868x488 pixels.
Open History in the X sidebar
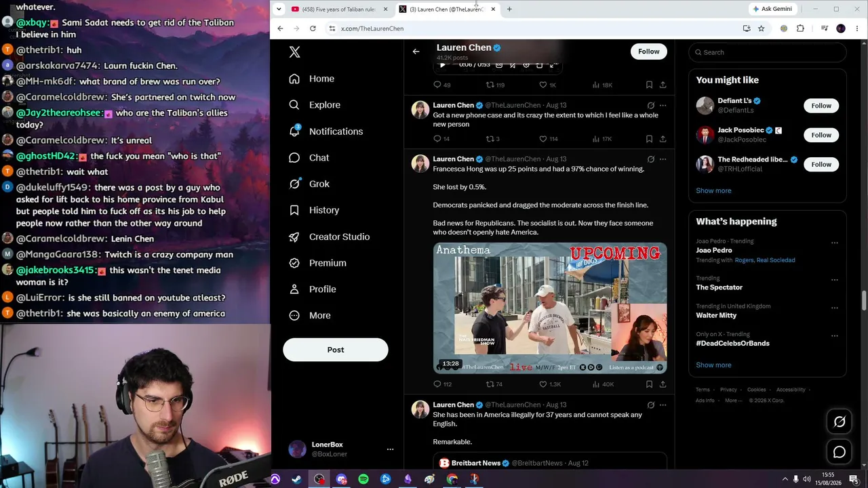(x=314, y=210)
